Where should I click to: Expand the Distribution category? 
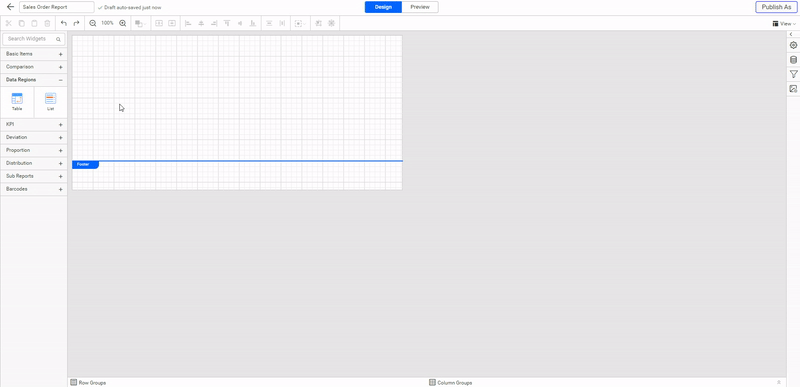33,163
